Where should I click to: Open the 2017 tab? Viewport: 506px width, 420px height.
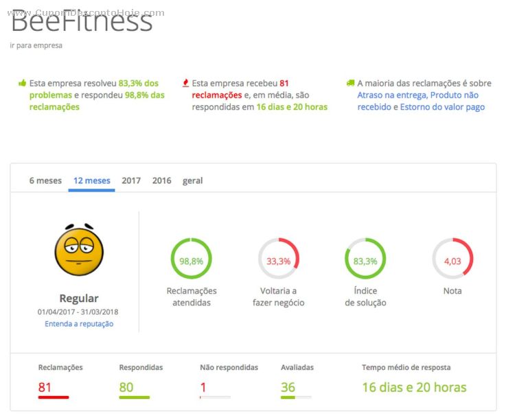[x=131, y=180]
